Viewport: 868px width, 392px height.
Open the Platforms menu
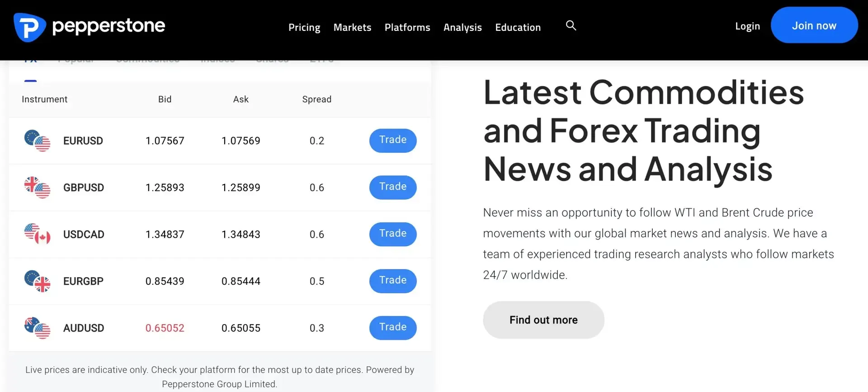click(407, 27)
